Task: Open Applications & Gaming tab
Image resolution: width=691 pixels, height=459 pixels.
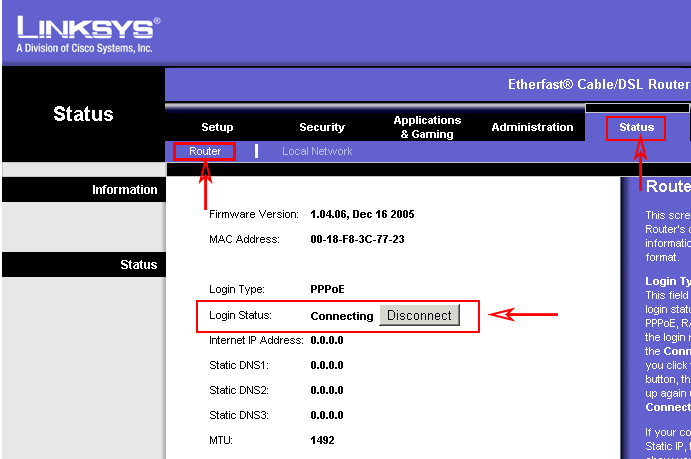Action: (x=427, y=127)
